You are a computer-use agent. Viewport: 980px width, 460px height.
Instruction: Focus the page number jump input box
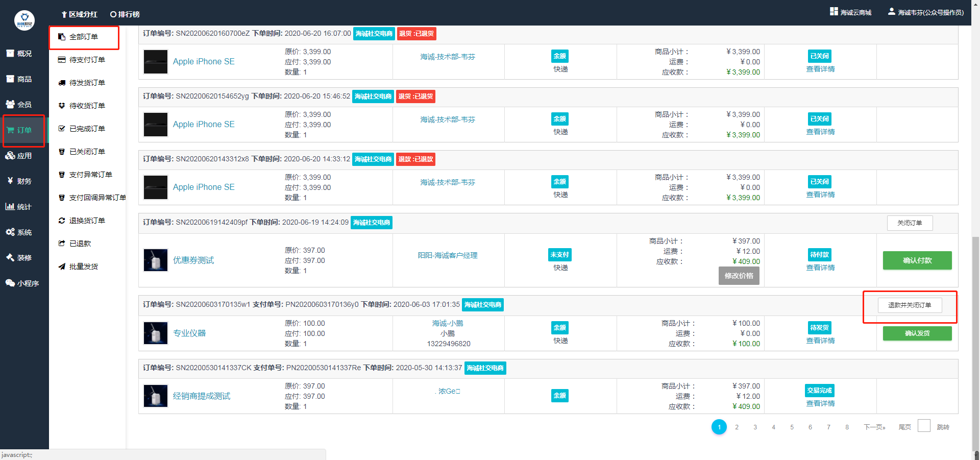[924, 426]
